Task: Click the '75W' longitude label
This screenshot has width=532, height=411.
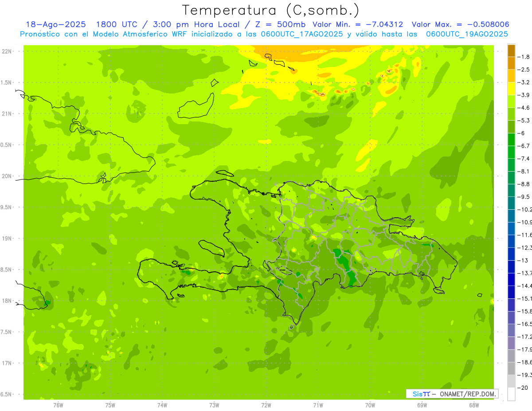Action: (x=110, y=405)
